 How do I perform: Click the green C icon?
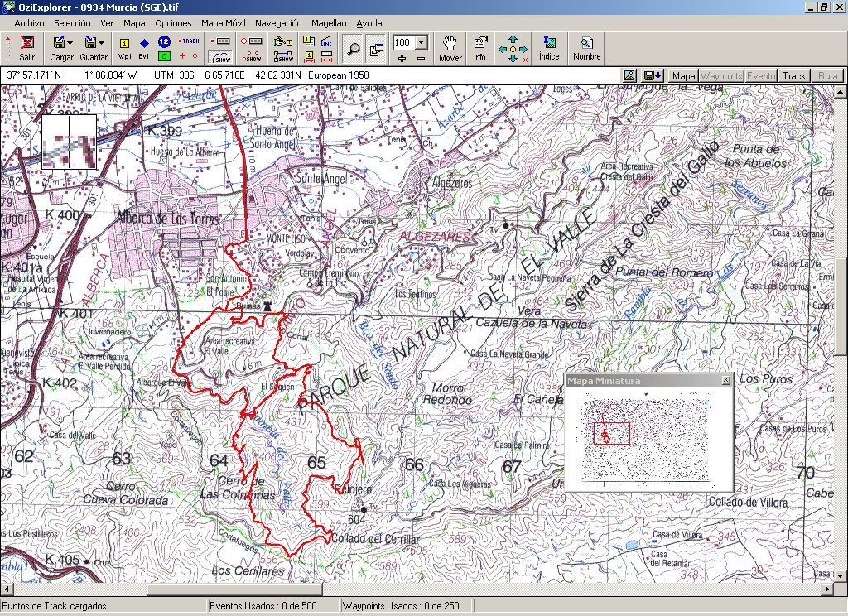click(x=165, y=55)
